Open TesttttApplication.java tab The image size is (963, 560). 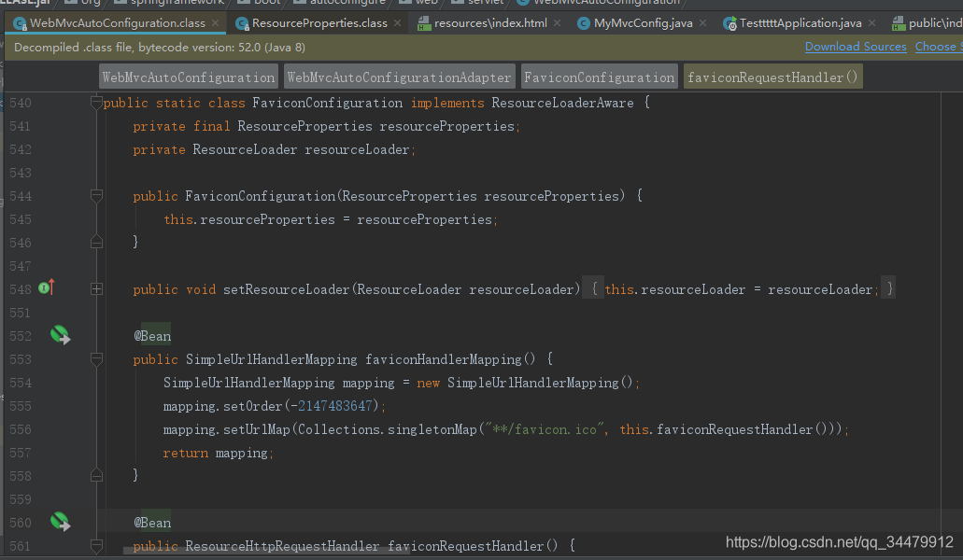800,23
